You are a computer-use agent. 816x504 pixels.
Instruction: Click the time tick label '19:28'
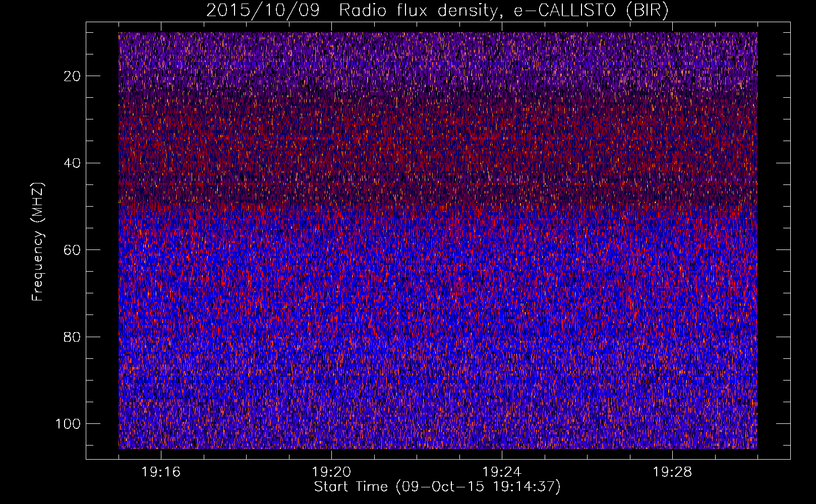click(x=672, y=472)
